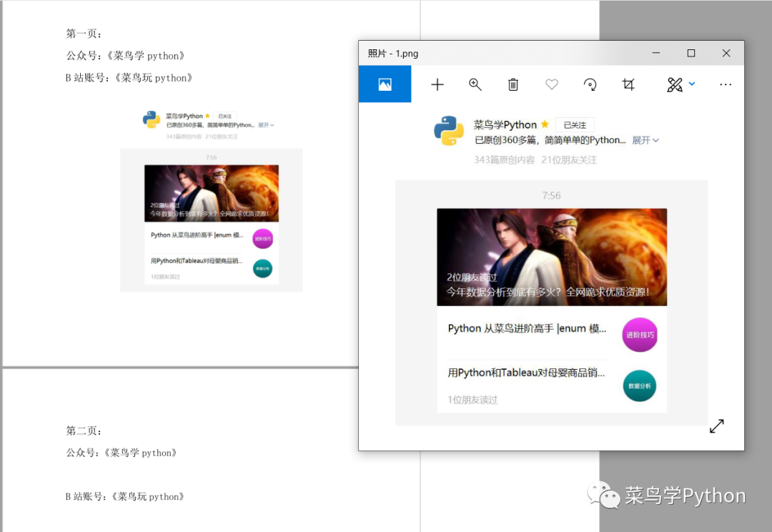Screen dimensions: 772x532
Task: Click the small Python logo in the document image
Action: [x=151, y=119]
